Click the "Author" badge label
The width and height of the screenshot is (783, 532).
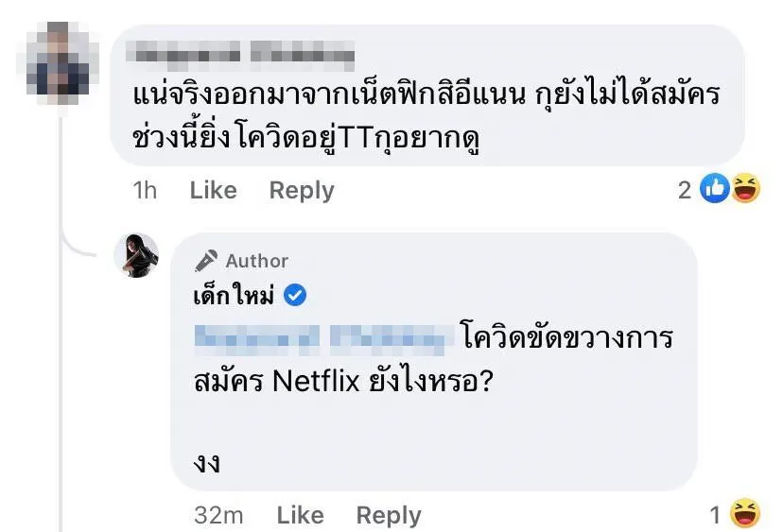256,261
